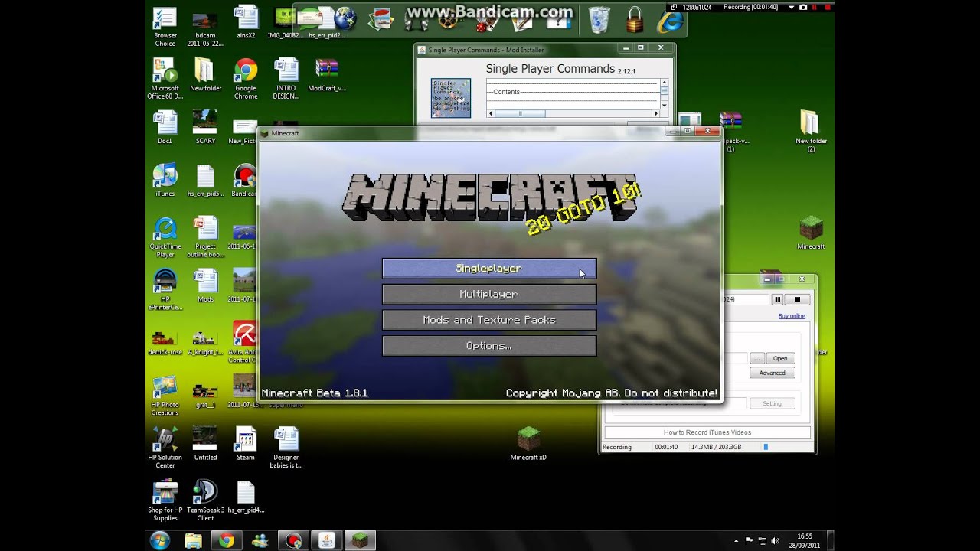
Task: Open HP Solution Center shortcut
Action: pos(165,448)
